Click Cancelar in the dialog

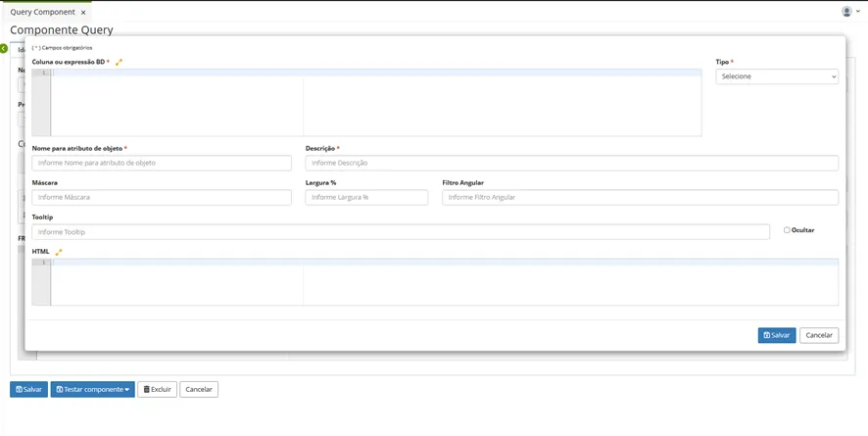(819, 335)
